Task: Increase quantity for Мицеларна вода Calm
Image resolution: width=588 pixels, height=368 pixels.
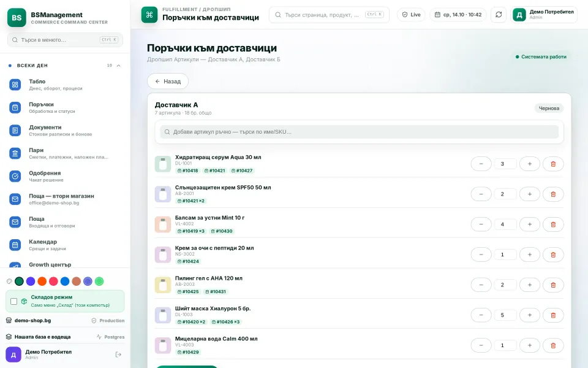Action: pos(529,345)
